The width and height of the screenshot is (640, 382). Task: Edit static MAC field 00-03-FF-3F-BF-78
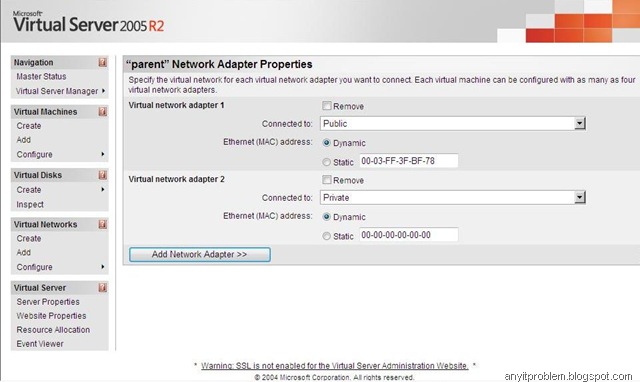point(409,161)
